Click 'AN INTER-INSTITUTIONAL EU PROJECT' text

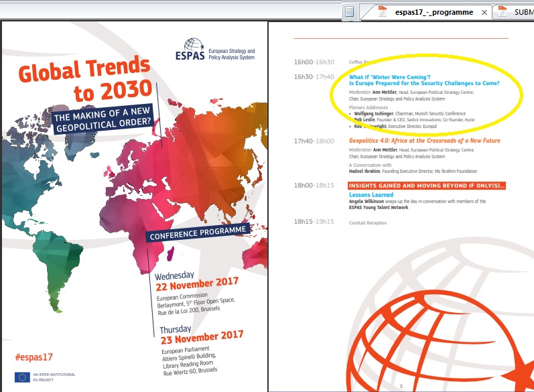54,377
